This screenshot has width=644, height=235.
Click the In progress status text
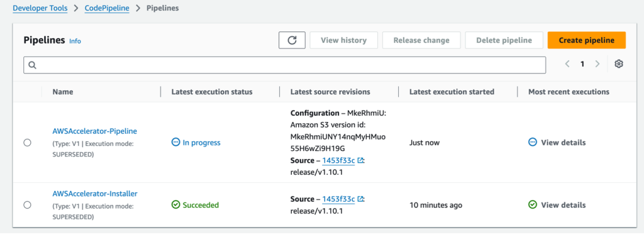coord(201,143)
